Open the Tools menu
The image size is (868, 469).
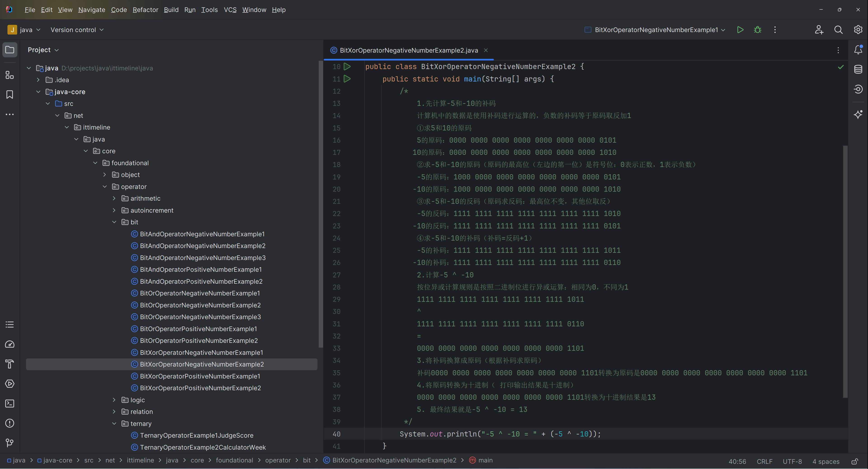[x=209, y=10]
